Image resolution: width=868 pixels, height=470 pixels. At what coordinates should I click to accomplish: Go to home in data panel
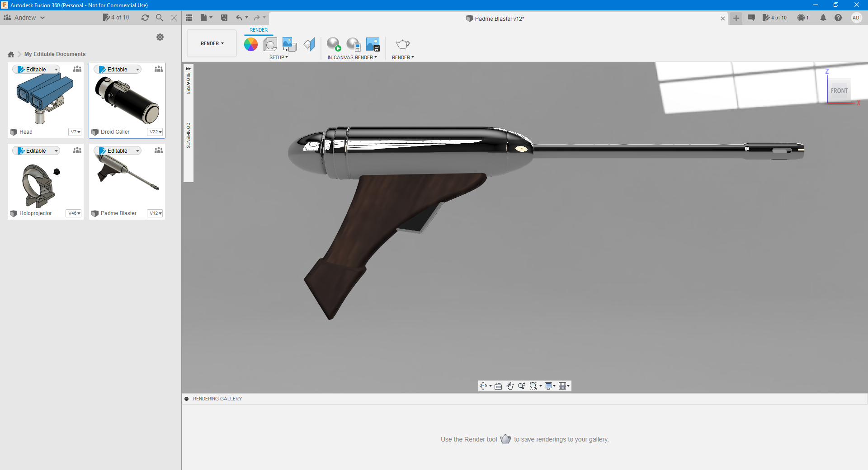(11, 54)
